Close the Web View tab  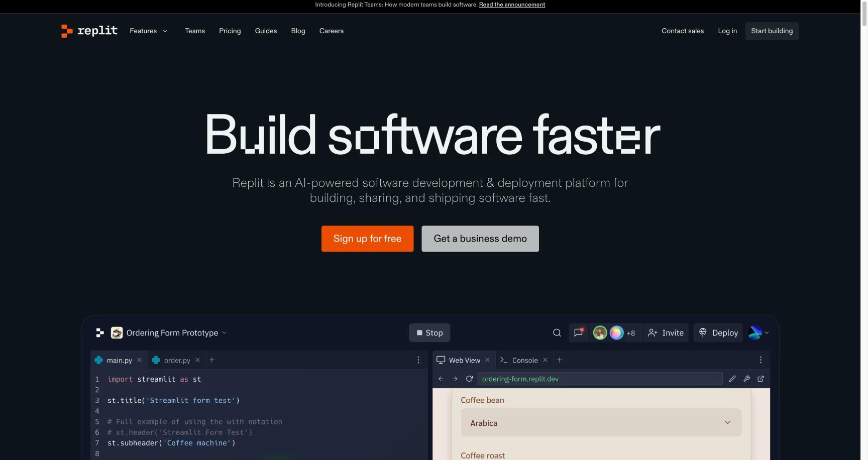tap(487, 360)
